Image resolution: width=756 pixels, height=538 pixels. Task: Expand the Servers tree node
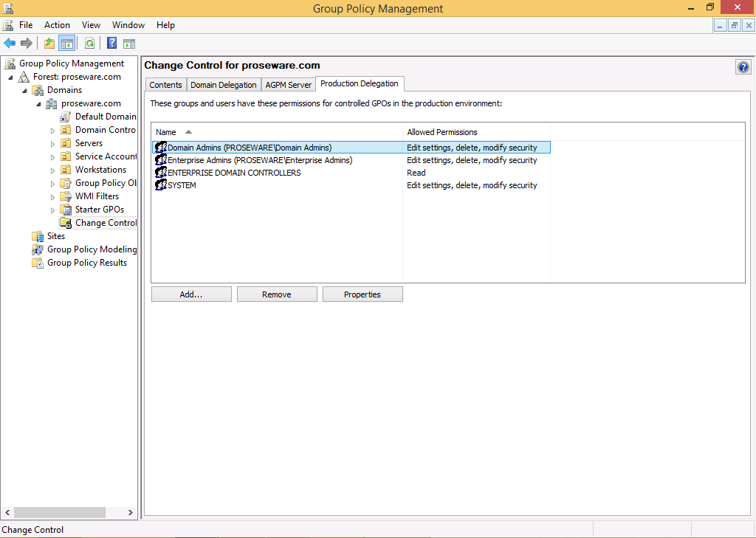[52, 144]
